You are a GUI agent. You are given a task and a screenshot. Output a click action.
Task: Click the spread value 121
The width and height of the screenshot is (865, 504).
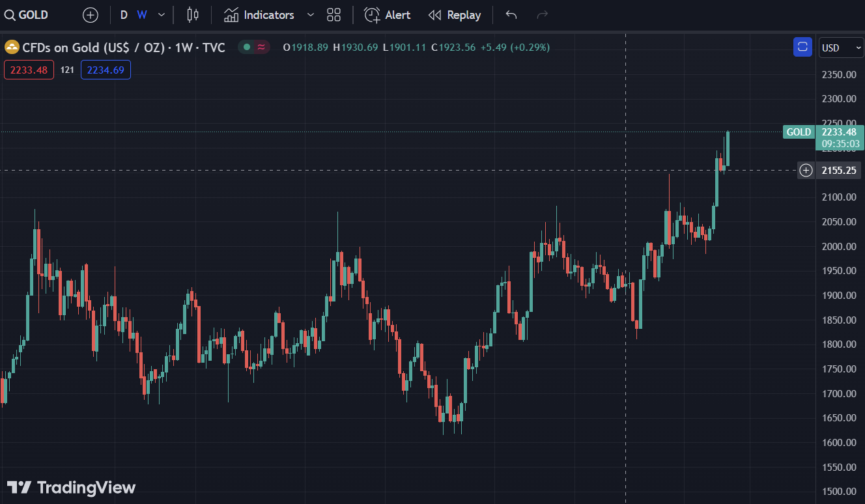pos(67,70)
